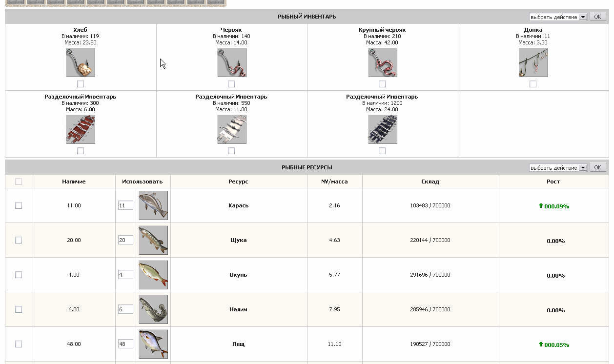Click the Донка fishing tackle icon
The image size is (614, 364).
(533, 62)
